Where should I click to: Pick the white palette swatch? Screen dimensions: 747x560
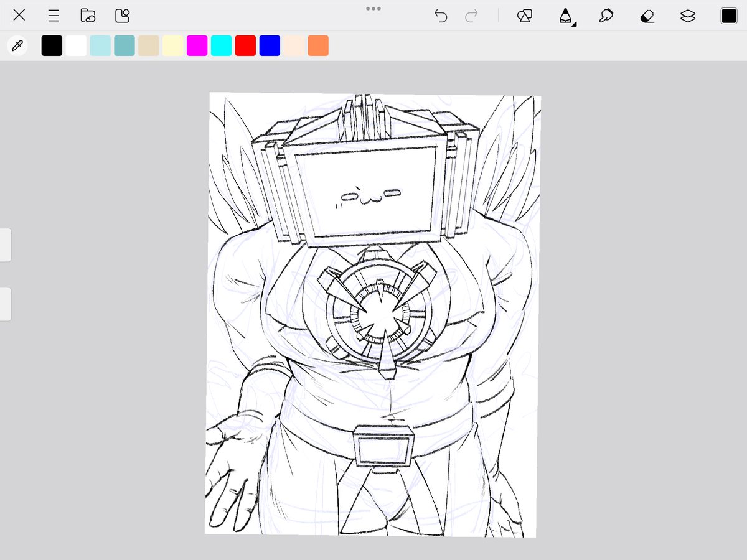pyautogui.click(x=76, y=45)
